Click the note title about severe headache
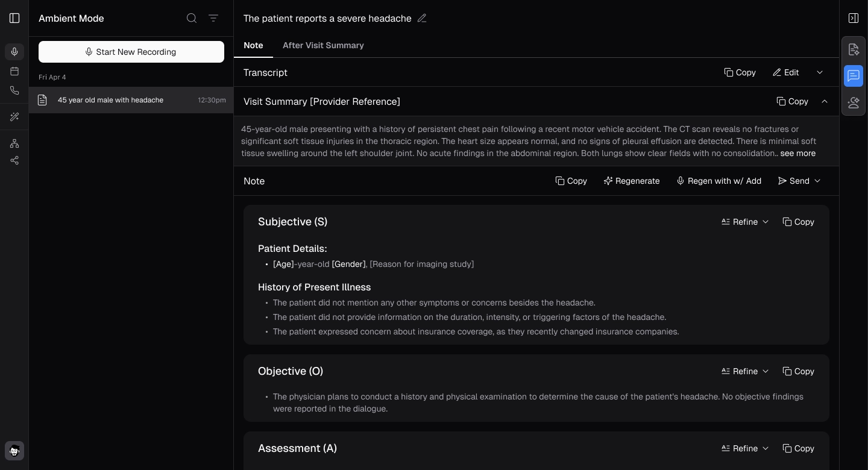 (x=327, y=18)
